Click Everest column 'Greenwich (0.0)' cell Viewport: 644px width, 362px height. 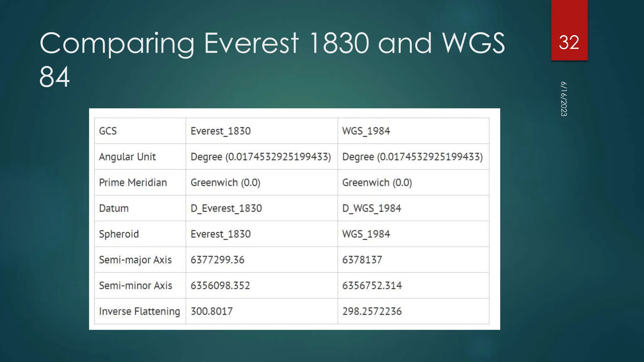pos(262,183)
